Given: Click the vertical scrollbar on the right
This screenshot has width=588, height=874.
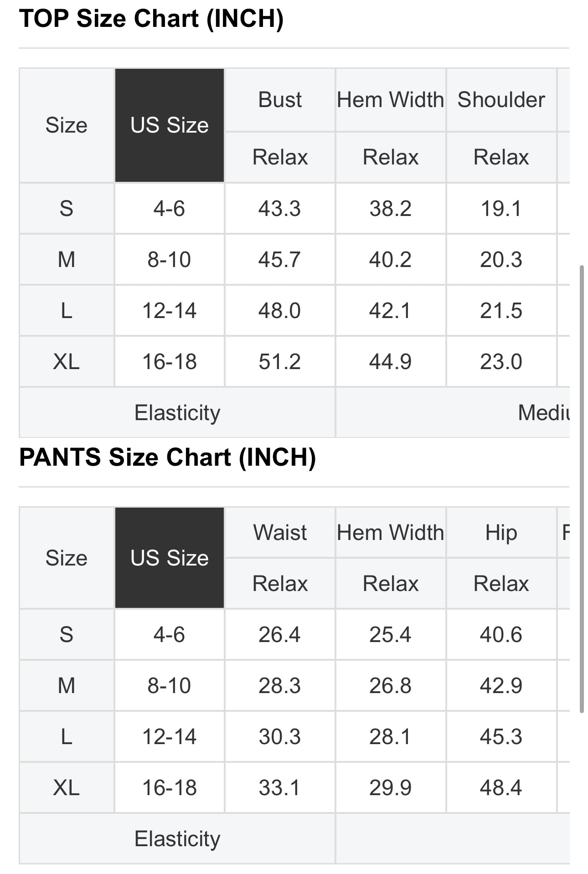Looking at the screenshot, I should click(582, 488).
